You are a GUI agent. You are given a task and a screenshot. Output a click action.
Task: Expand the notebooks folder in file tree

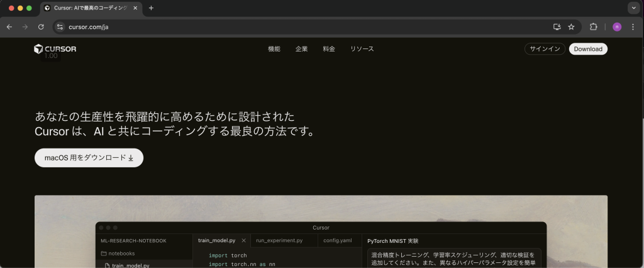pyautogui.click(x=121, y=254)
